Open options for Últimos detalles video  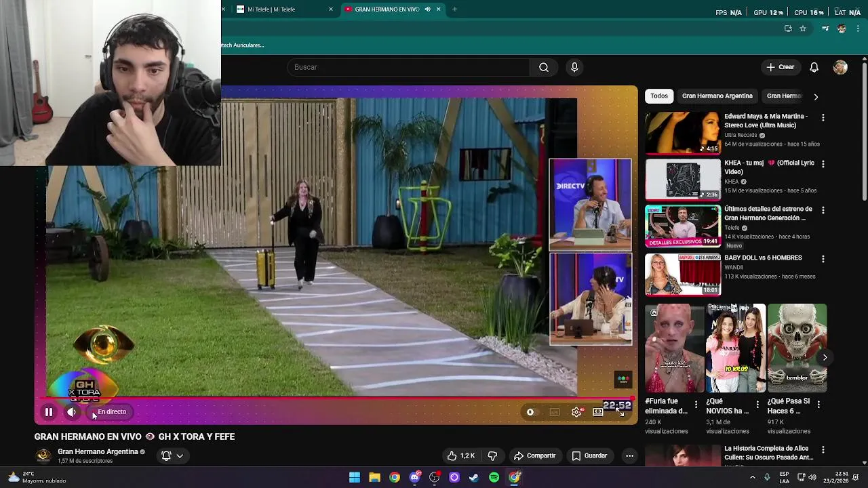point(823,211)
